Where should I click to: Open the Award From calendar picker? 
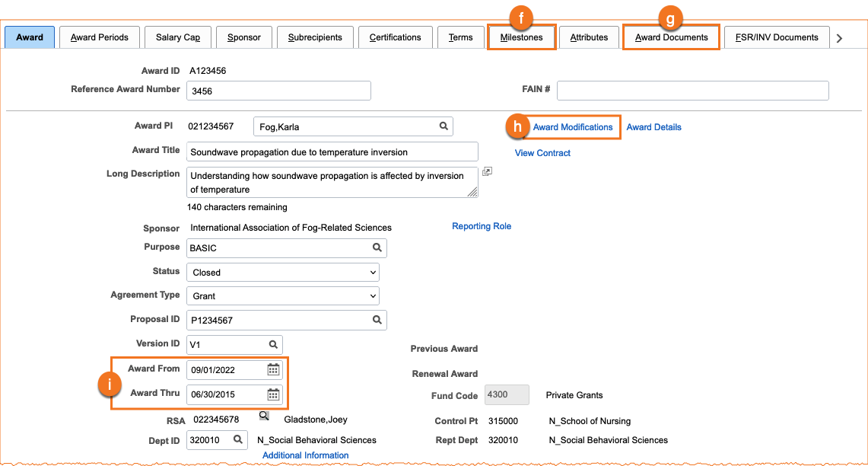tap(273, 370)
